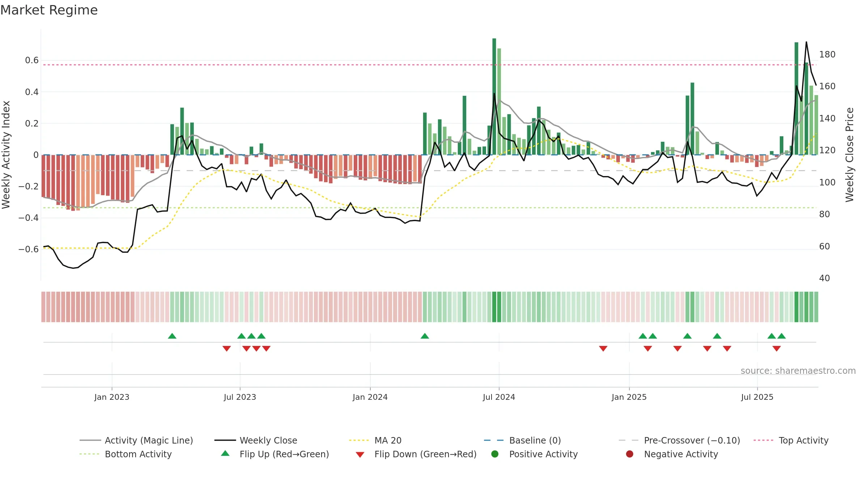Toggle the Bottom Activity legend entry
The image size is (868, 488).
tap(125, 454)
